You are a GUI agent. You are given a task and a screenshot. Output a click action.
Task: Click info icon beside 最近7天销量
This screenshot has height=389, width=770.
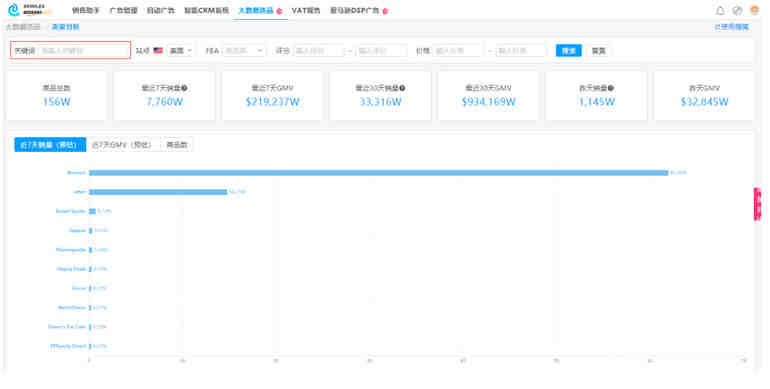(184, 88)
